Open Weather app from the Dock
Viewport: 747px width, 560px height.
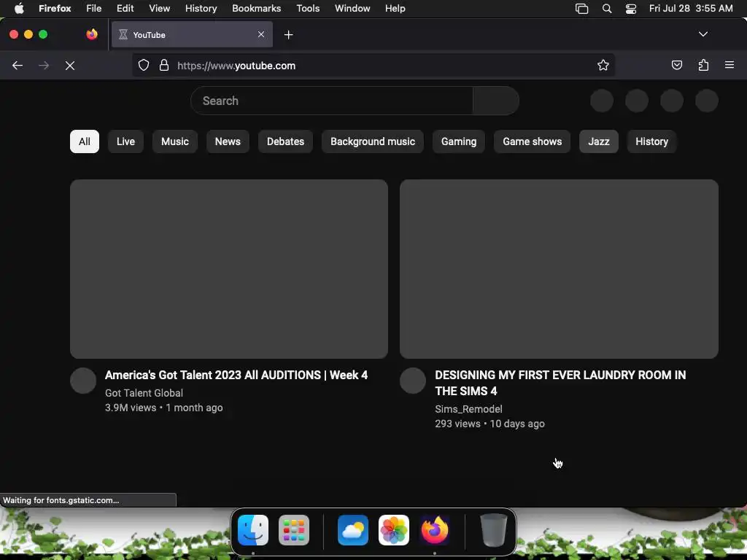tap(353, 530)
